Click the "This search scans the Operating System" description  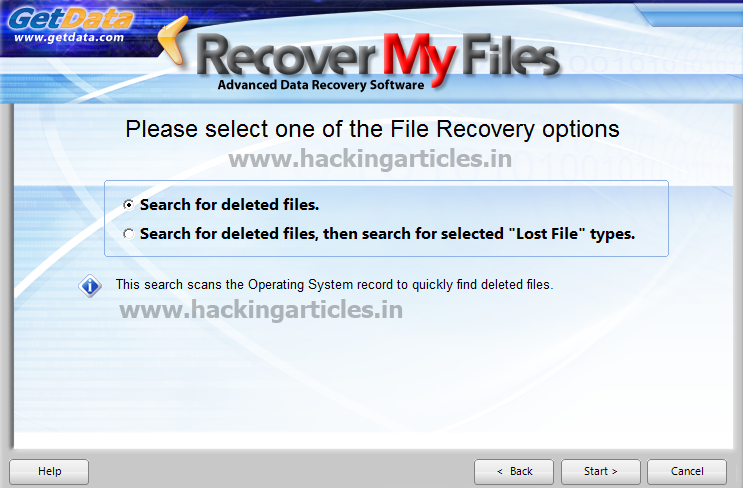coord(335,284)
